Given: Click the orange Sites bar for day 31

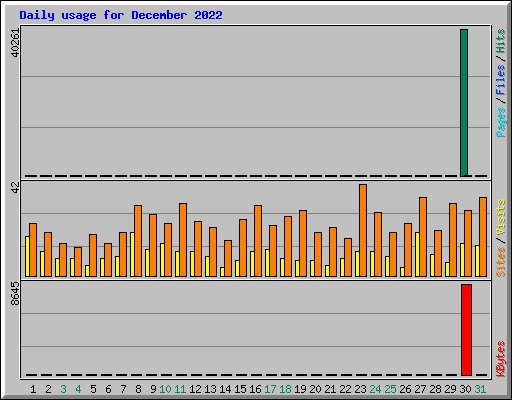Looking at the screenshot, I should pyautogui.click(x=483, y=237).
